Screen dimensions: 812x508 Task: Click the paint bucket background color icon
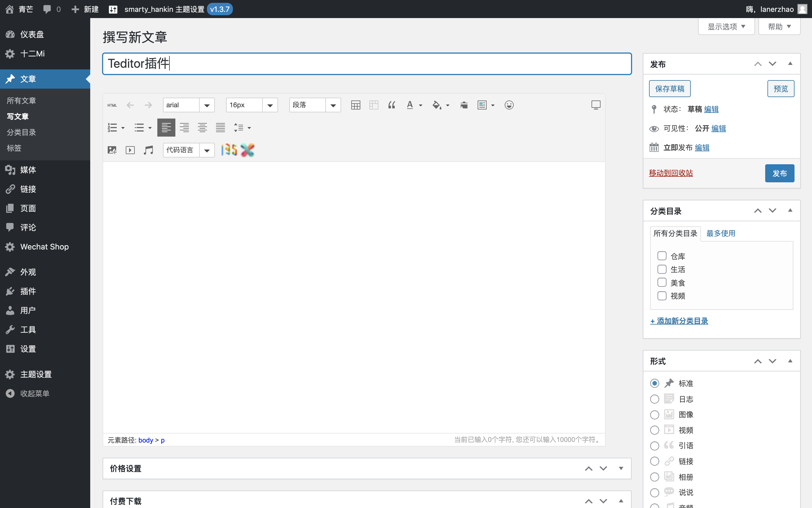coord(436,105)
